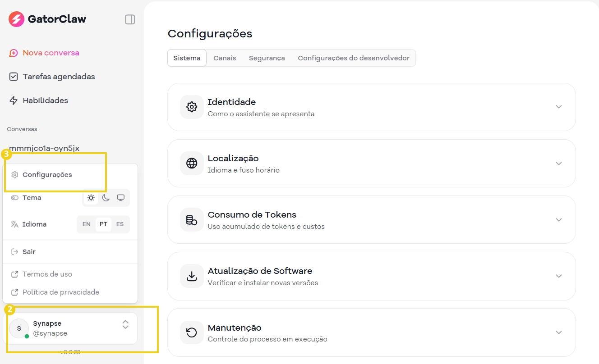Click the Consumo de Tokens icon
Image resolution: width=599 pixels, height=364 pixels.
pyautogui.click(x=191, y=219)
